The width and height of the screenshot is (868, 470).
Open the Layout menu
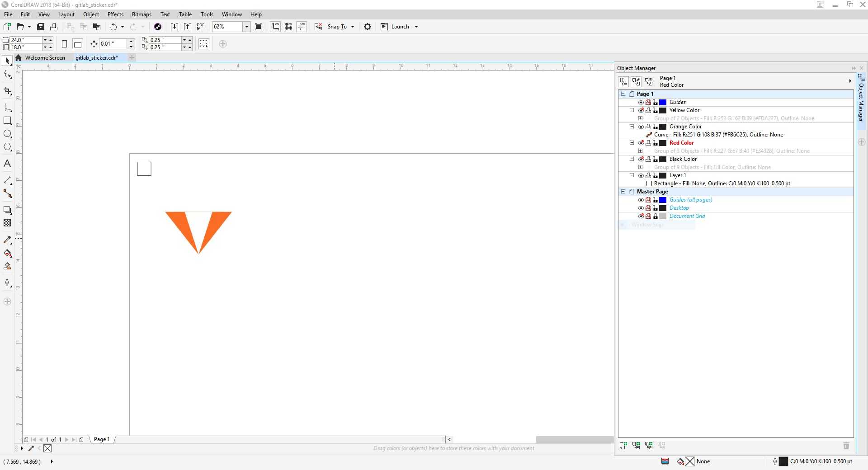(x=66, y=14)
